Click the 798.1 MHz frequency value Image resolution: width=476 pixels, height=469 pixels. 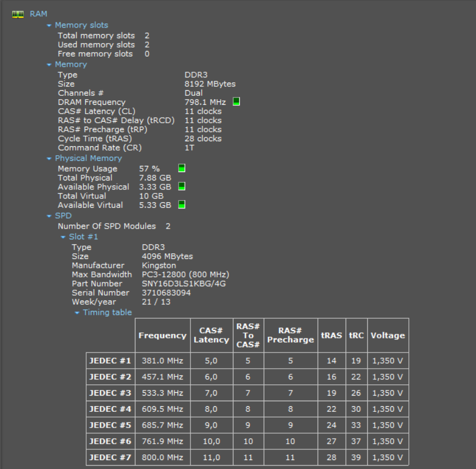[205, 102]
